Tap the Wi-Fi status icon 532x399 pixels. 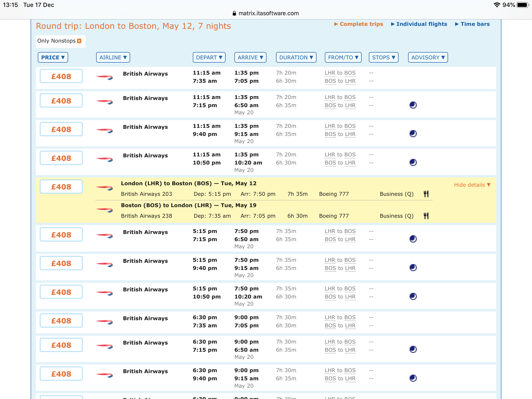(x=497, y=5)
